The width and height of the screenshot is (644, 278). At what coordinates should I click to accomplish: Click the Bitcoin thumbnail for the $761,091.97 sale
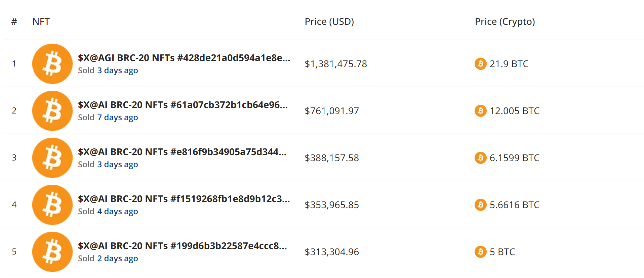[x=52, y=111]
